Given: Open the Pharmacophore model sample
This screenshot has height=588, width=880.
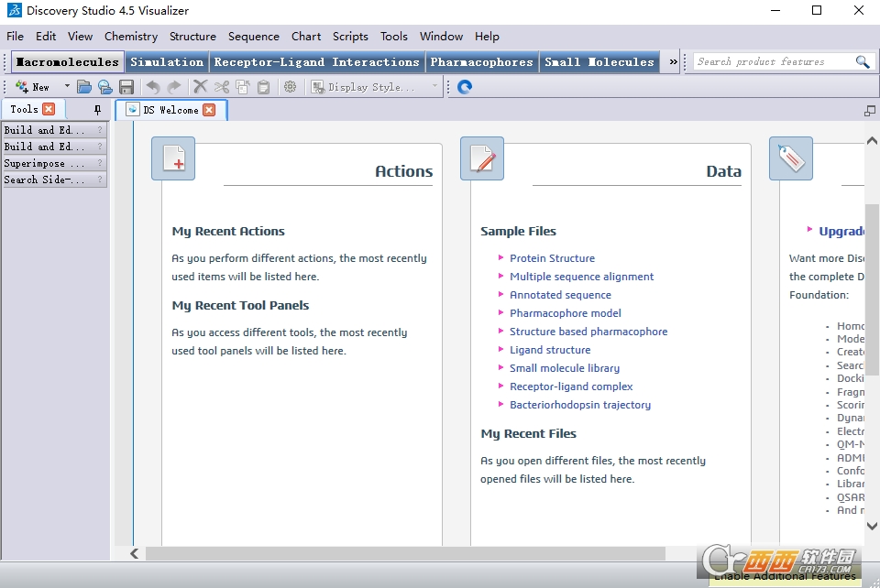Looking at the screenshot, I should click(566, 313).
